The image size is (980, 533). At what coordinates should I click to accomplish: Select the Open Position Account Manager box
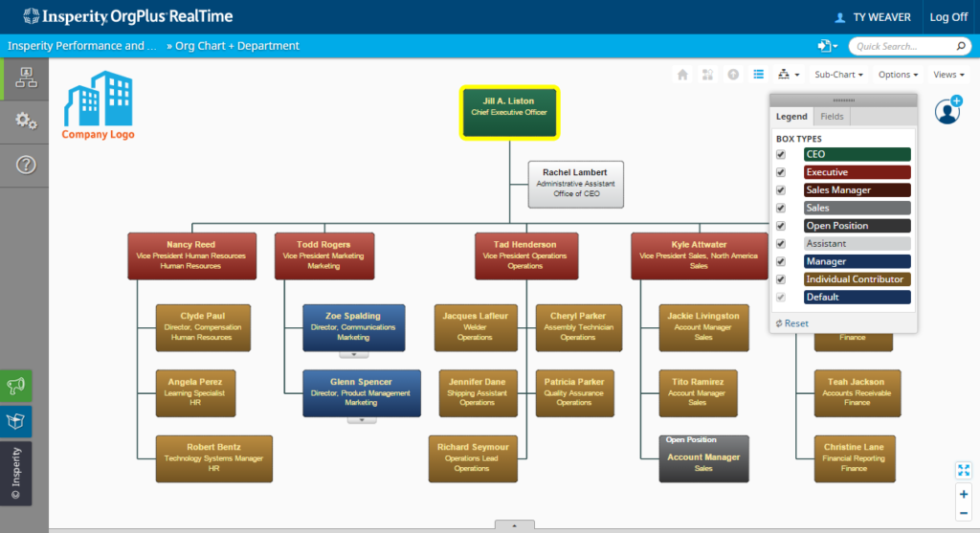pos(703,458)
